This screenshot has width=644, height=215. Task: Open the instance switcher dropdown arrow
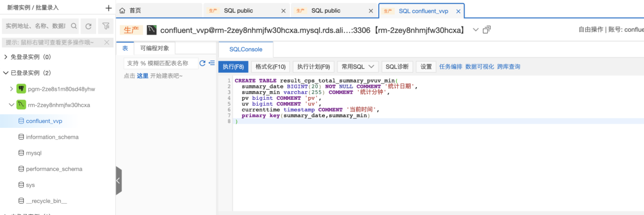[x=476, y=30]
